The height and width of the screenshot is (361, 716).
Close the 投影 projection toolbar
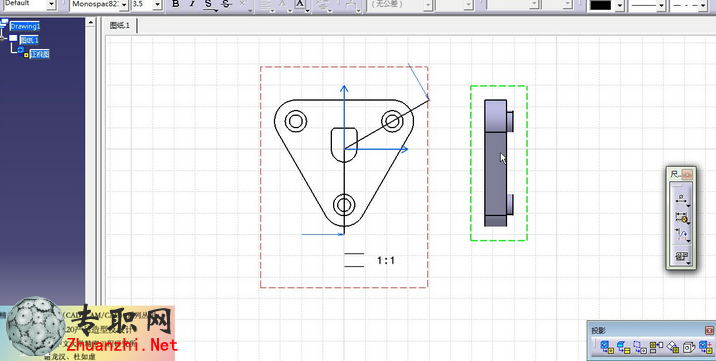tap(709, 330)
